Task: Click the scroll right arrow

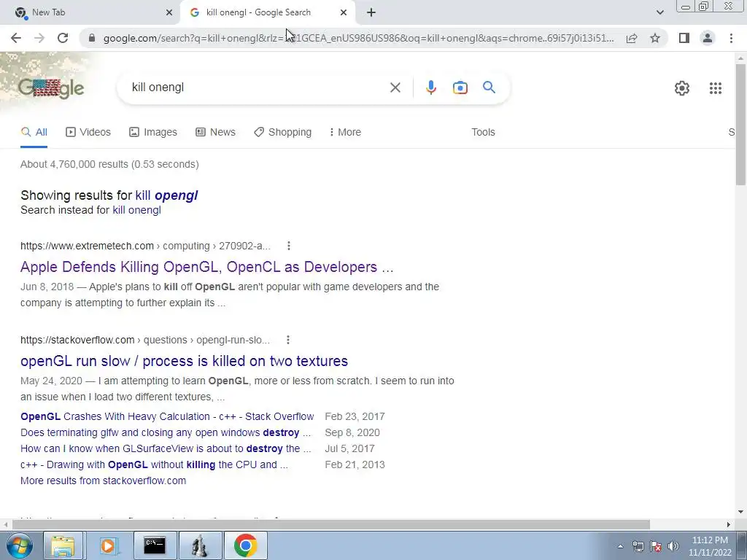Action: click(729, 524)
